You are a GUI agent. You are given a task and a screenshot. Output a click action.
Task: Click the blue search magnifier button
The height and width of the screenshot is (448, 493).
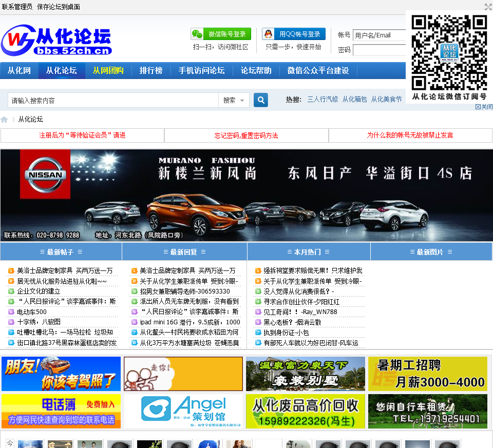[261, 100]
